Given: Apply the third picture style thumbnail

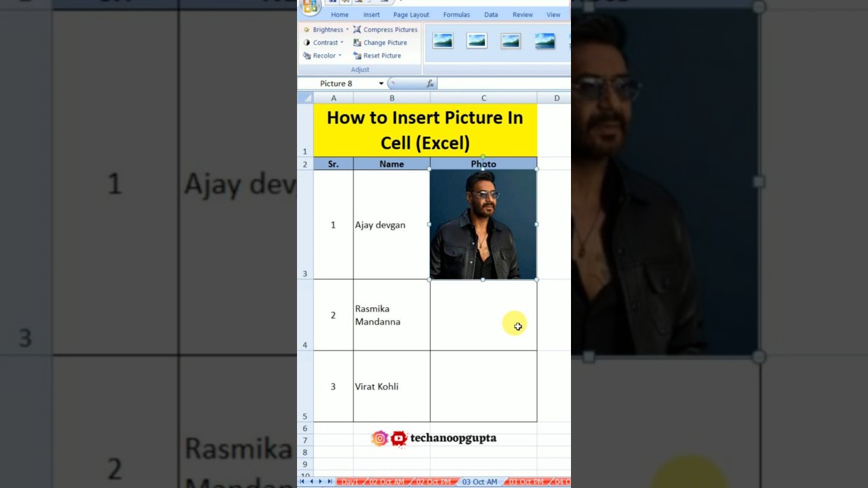Looking at the screenshot, I should 511,41.
